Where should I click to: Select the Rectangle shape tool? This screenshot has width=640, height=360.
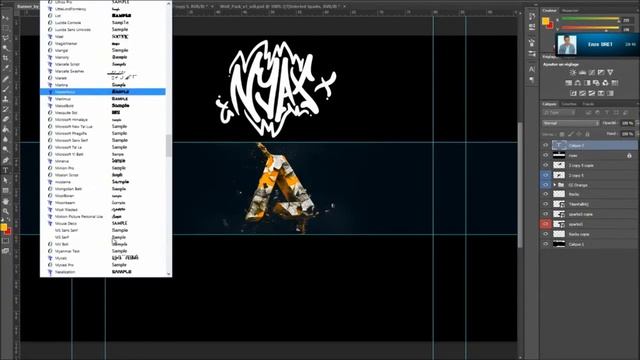click(5, 191)
